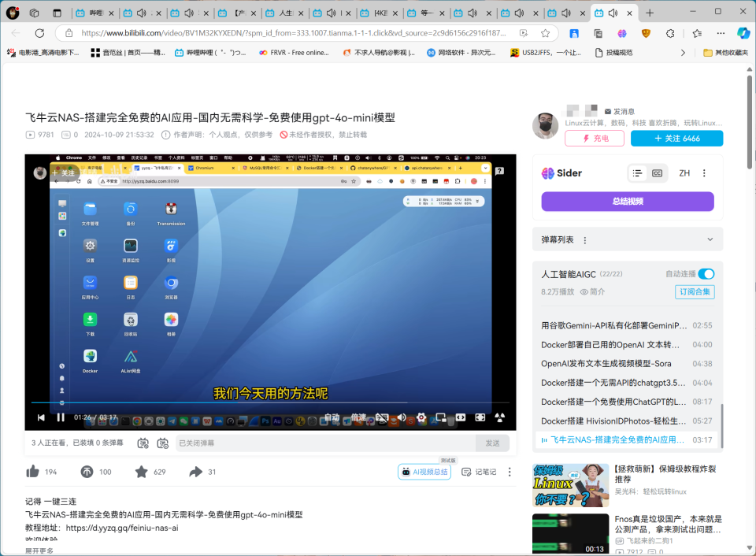The image size is (756, 556).
Task: Pause the video
Action: tap(61, 417)
